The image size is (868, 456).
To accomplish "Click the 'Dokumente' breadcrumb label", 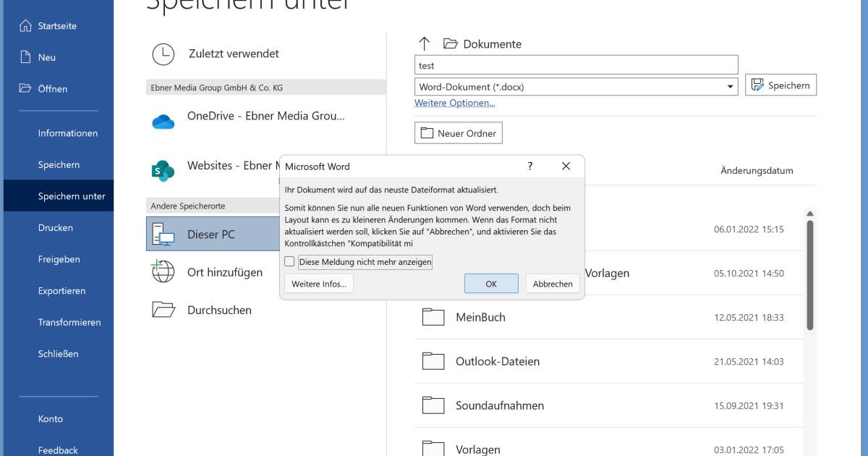I will pos(493,44).
